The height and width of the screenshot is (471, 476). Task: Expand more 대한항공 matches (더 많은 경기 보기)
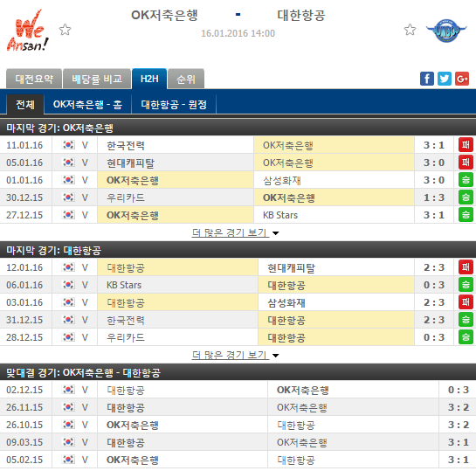[x=230, y=355]
